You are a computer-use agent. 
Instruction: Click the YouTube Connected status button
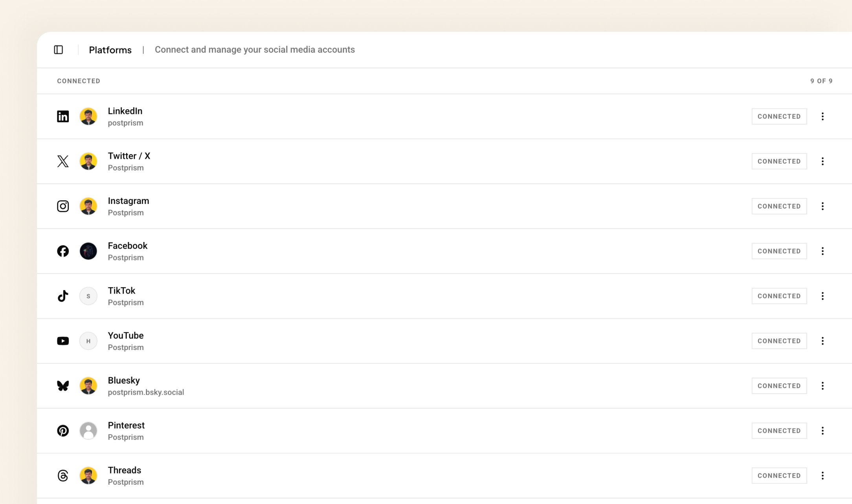[779, 341]
